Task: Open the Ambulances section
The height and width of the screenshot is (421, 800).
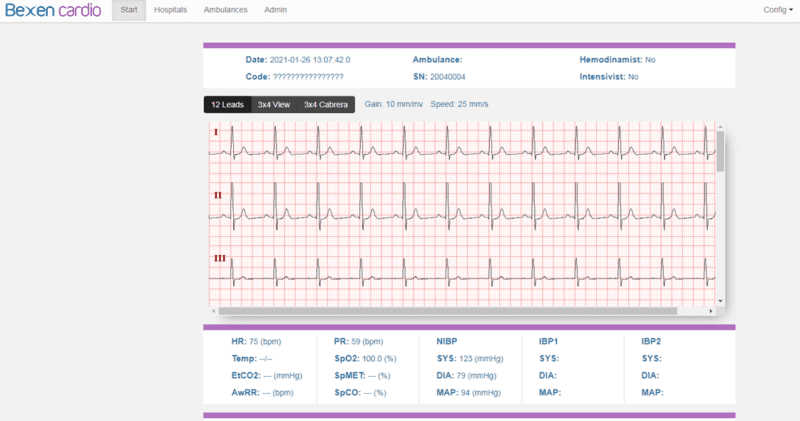Action: 226,10
